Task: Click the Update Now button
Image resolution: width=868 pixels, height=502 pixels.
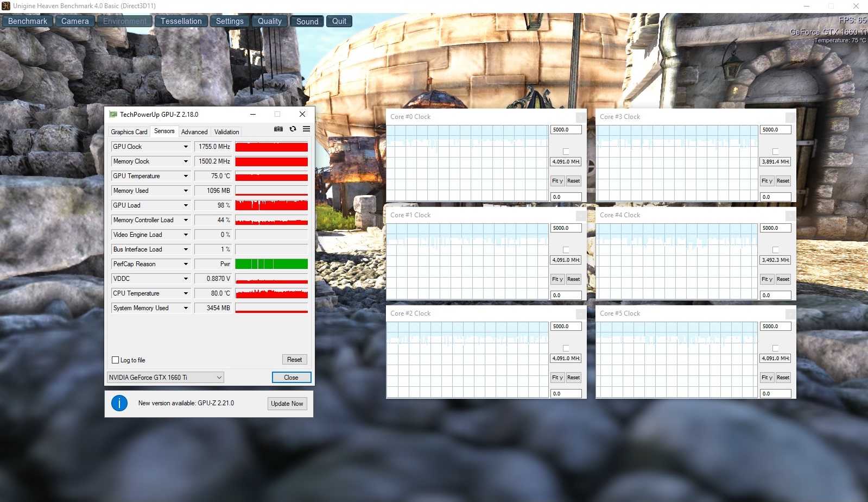Action: [287, 404]
